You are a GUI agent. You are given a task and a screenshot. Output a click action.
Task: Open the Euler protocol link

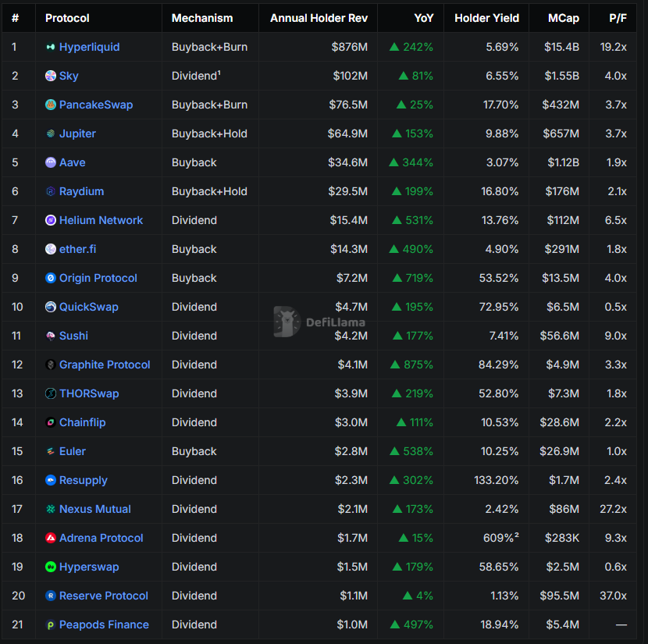[73, 451]
